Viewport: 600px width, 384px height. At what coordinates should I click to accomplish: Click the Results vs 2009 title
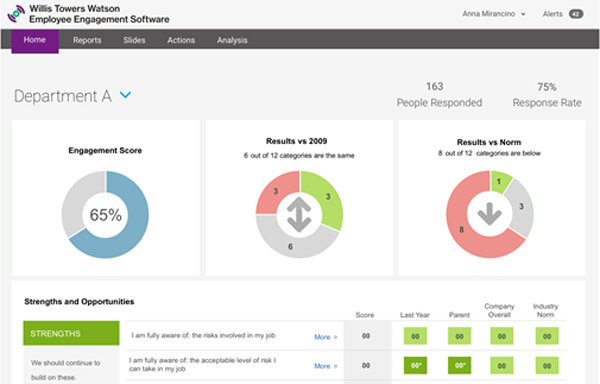tap(297, 141)
